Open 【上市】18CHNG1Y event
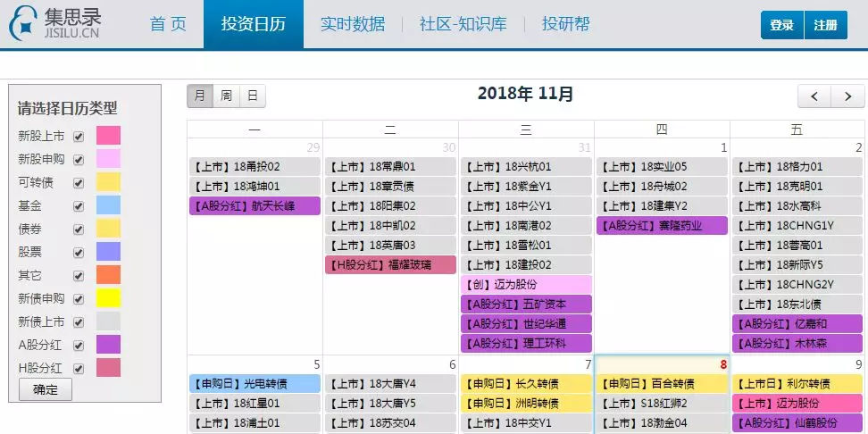The width and height of the screenshot is (868, 434). pos(797,226)
